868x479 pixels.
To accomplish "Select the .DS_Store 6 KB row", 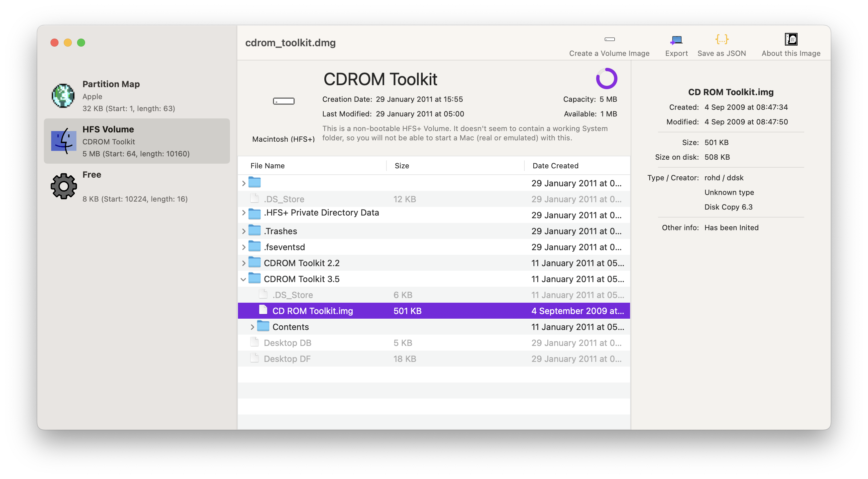I will point(434,295).
